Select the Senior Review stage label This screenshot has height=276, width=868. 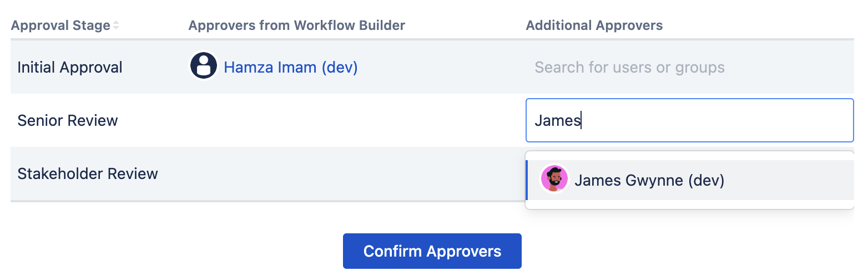pyautogui.click(x=68, y=120)
